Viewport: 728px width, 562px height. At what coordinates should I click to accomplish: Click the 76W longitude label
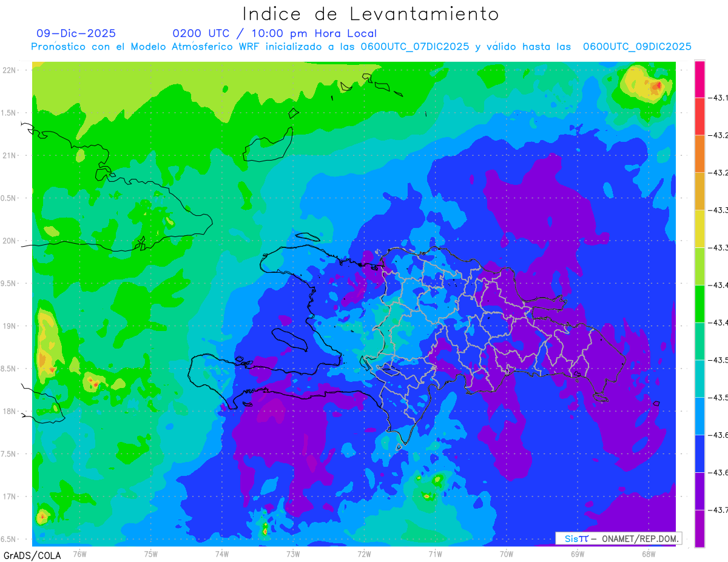pos(79,554)
